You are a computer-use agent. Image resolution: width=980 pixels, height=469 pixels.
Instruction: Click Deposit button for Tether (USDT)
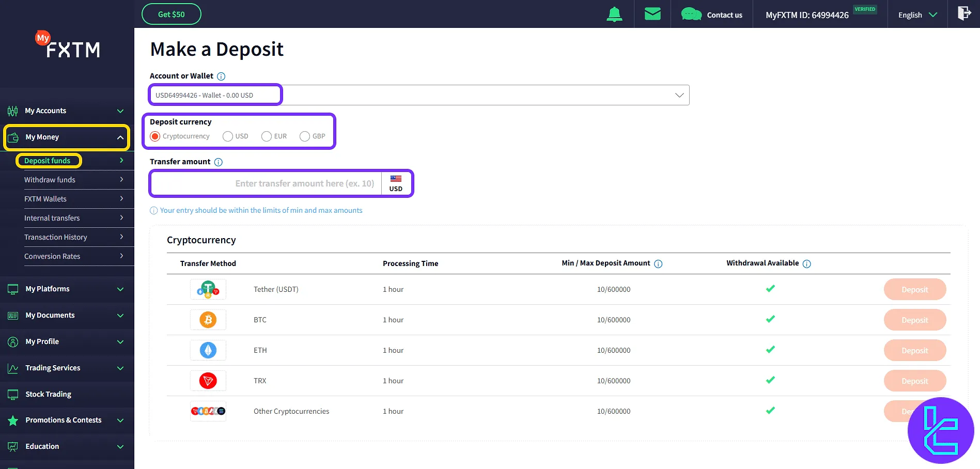[914, 290]
